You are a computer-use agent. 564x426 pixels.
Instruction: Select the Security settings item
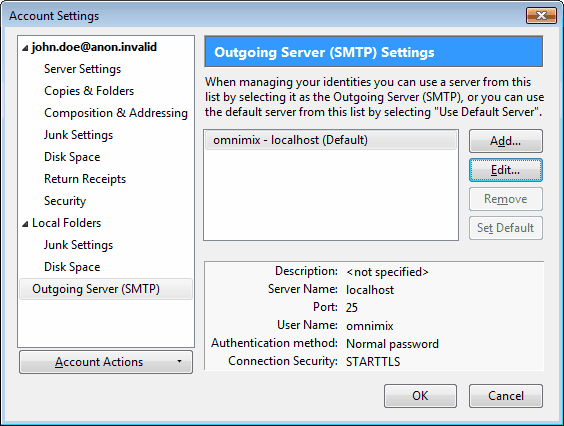(x=65, y=201)
